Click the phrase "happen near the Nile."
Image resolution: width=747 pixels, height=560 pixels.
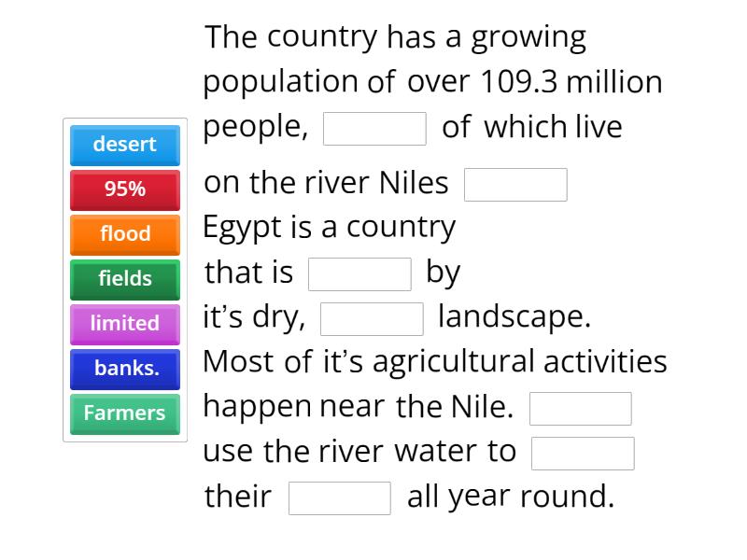click(354, 406)
